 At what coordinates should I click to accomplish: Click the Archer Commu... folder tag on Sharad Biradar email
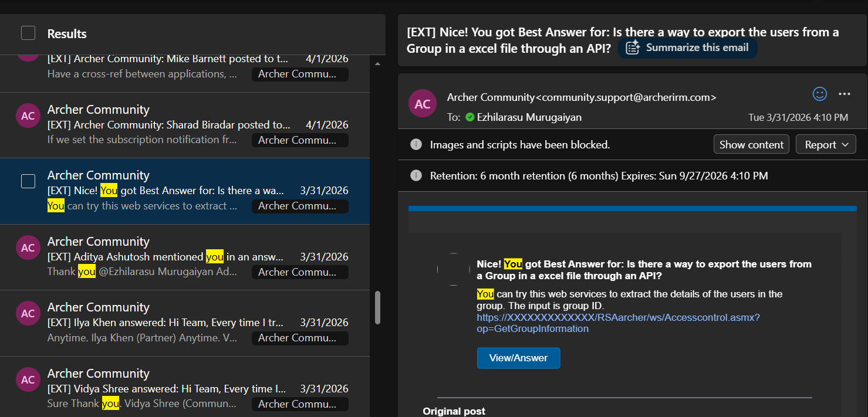coord(300,140)
